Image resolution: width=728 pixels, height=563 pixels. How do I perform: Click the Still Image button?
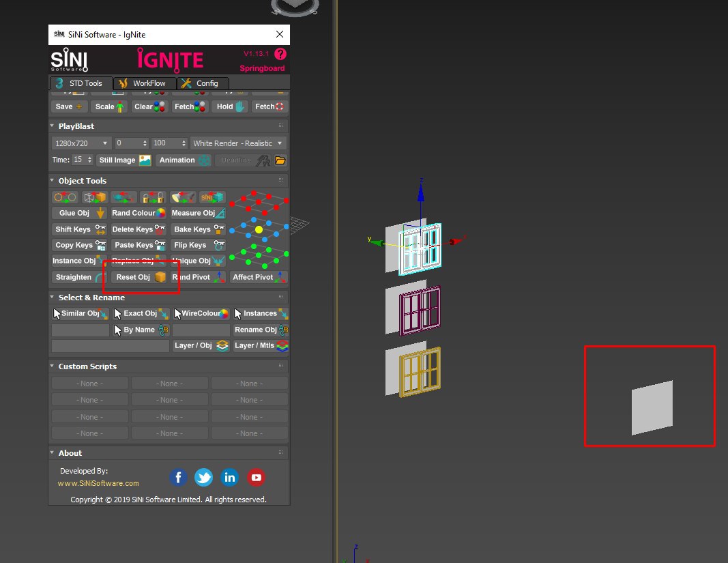click(124, 160)
